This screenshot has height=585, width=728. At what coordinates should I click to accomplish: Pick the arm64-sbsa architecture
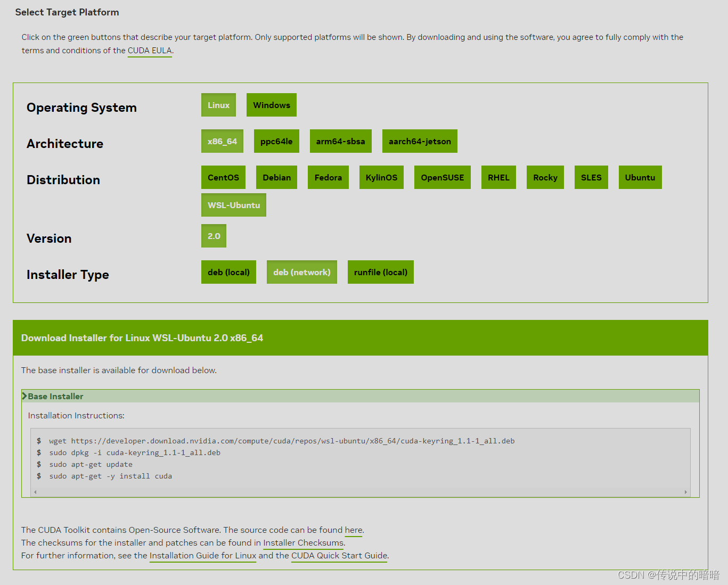click(x=340, y=141)
